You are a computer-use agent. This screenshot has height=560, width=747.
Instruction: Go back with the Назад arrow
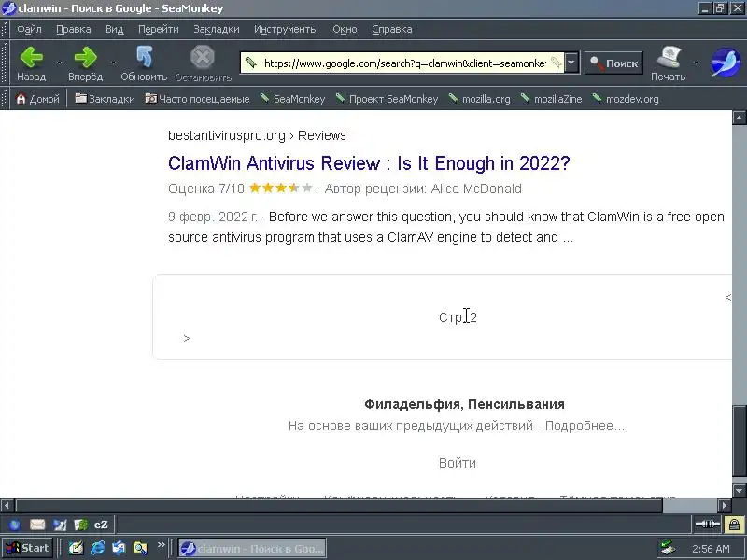(x=32, y=63)
